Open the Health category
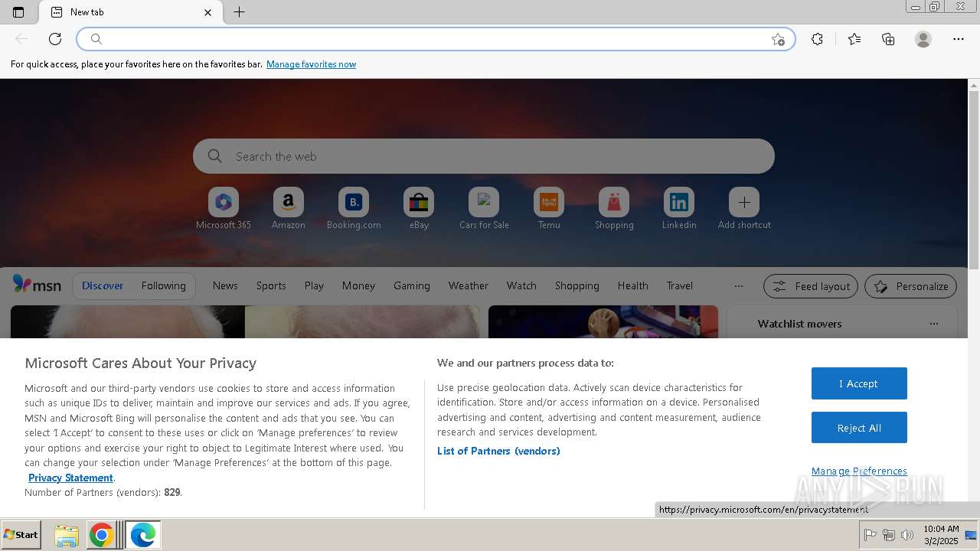Screen dimensions: 980x551 click(x=633, y=285)
